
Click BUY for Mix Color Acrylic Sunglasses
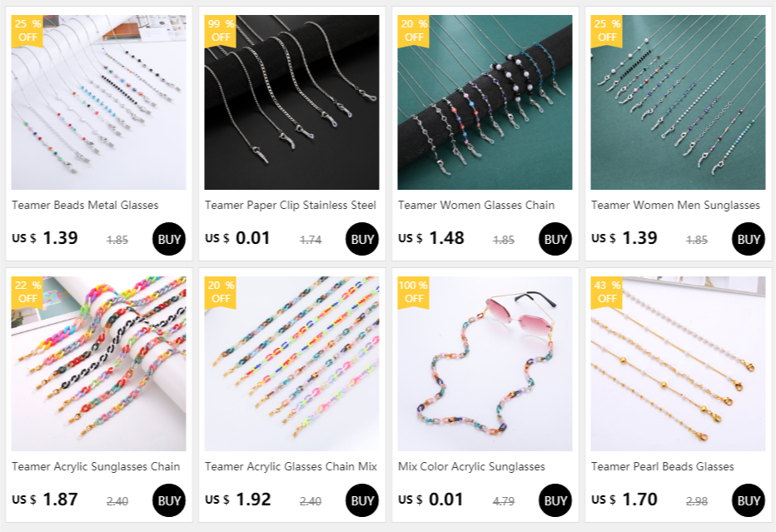pos(555,500)
